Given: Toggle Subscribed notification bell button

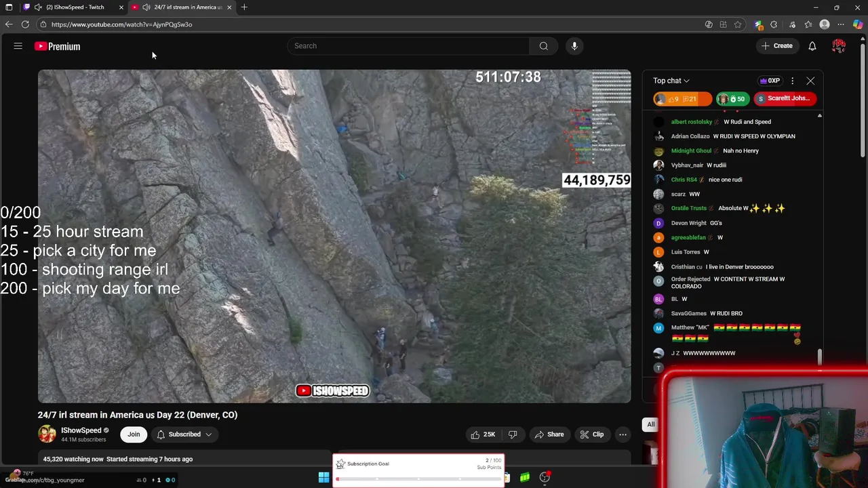Looking at the screenshot, I should coord(184,434).
